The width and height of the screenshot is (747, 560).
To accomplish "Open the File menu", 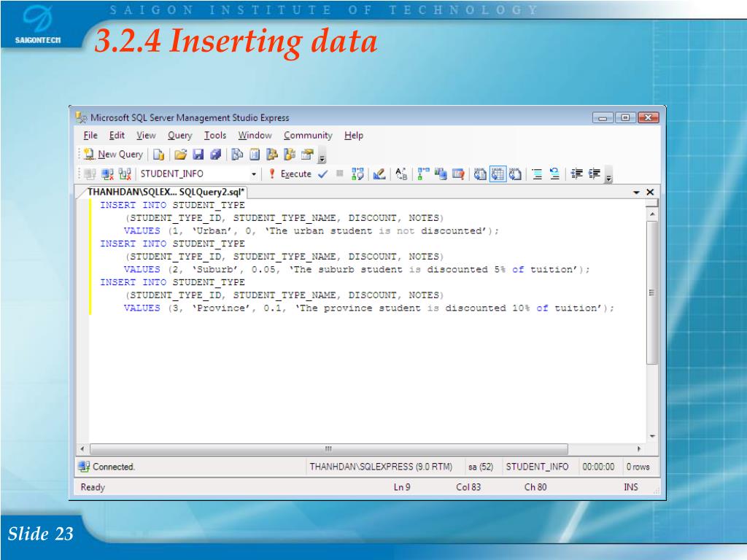I will click(90, 135).
